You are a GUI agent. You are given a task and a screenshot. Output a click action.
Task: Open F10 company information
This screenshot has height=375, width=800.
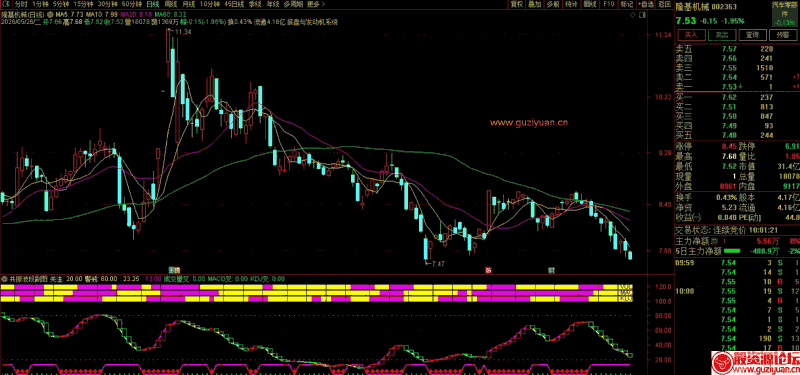click(608, 4)
